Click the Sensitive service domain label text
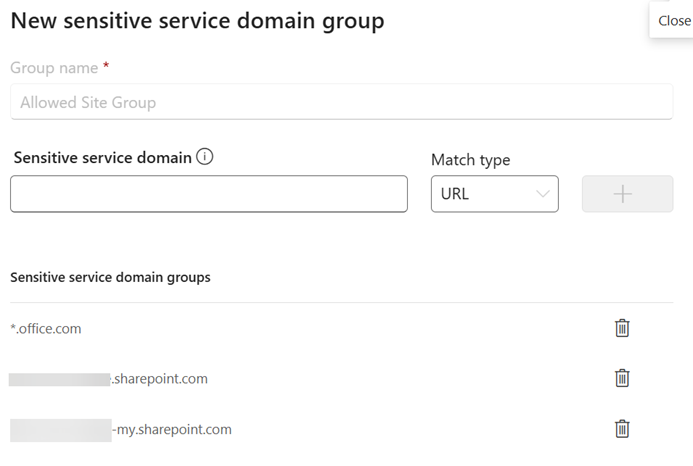 pos(103,157)
